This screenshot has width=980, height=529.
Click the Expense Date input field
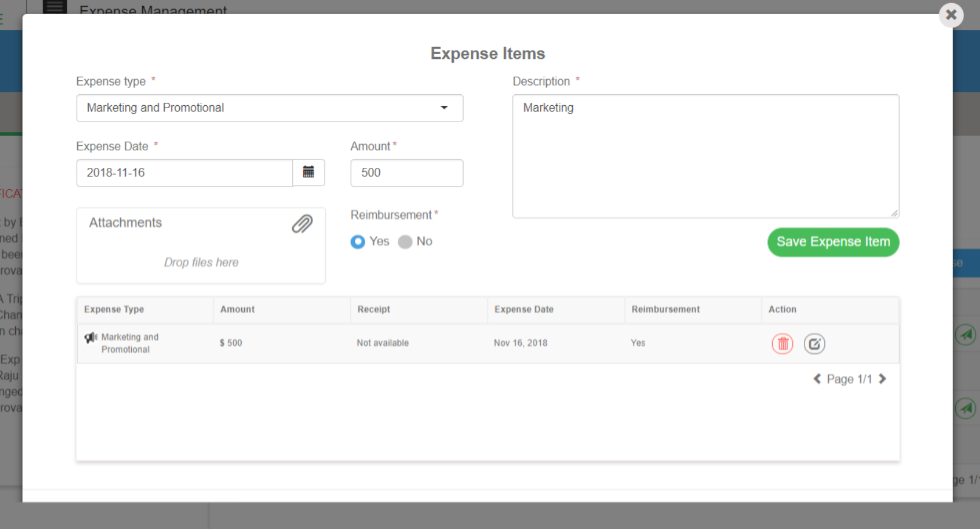pos(184,173)
